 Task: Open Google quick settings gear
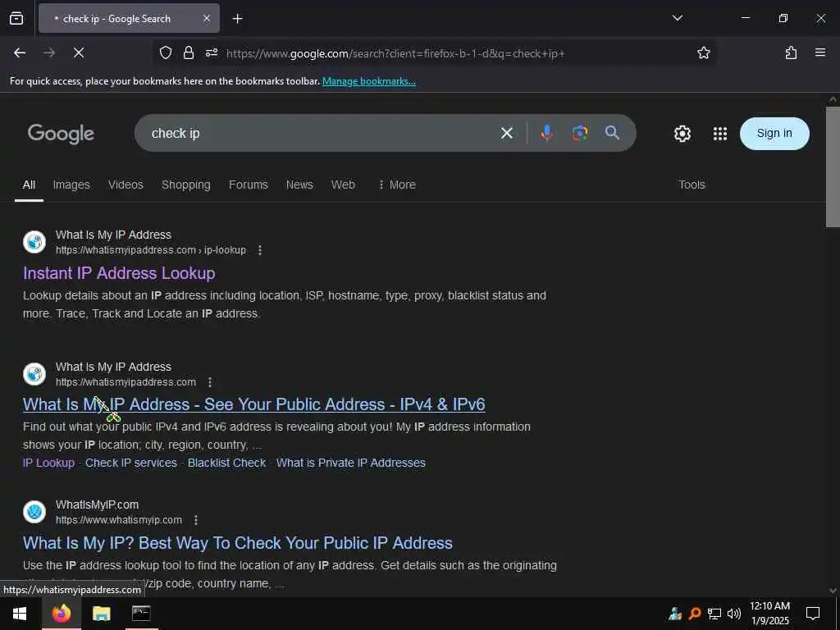pos(682,134)
